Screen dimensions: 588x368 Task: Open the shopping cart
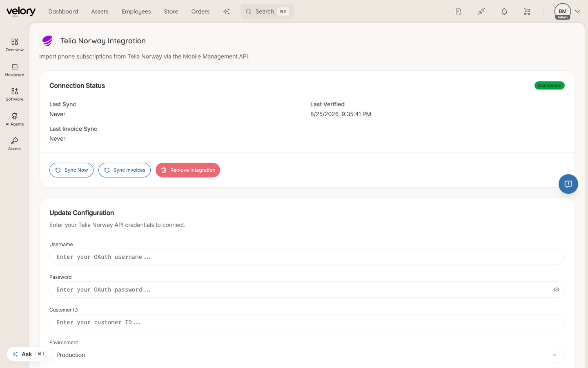(527, 11)
